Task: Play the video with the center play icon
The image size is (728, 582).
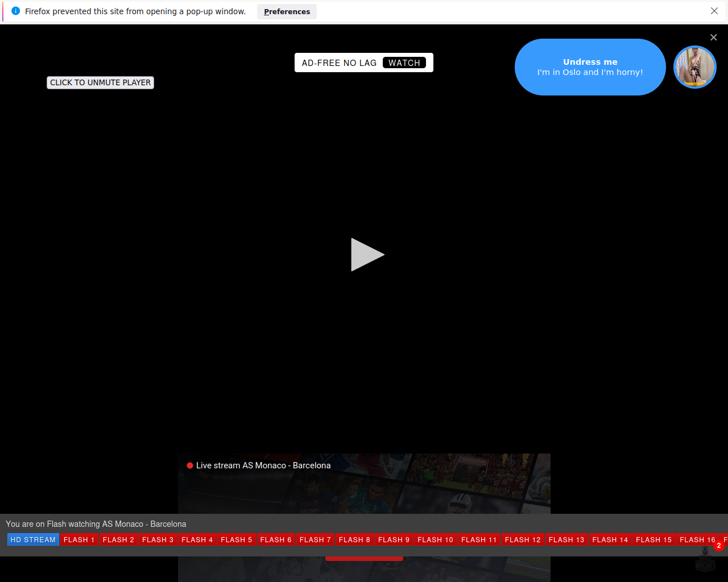Action: tap(367, 255)
